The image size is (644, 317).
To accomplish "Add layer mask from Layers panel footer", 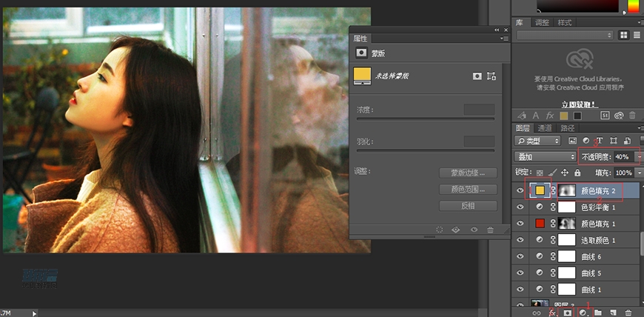I will coord(567,313).
